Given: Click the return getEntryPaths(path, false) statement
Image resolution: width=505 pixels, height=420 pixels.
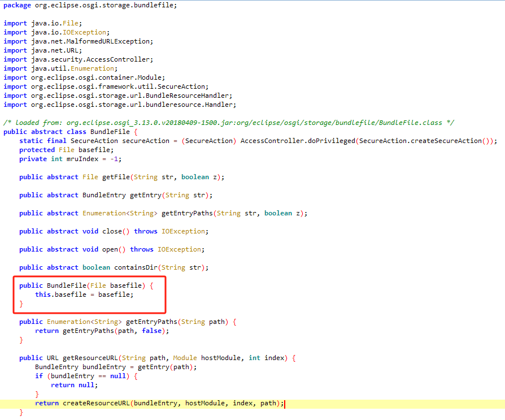Looking at the screenshot, I should (102, 330).
